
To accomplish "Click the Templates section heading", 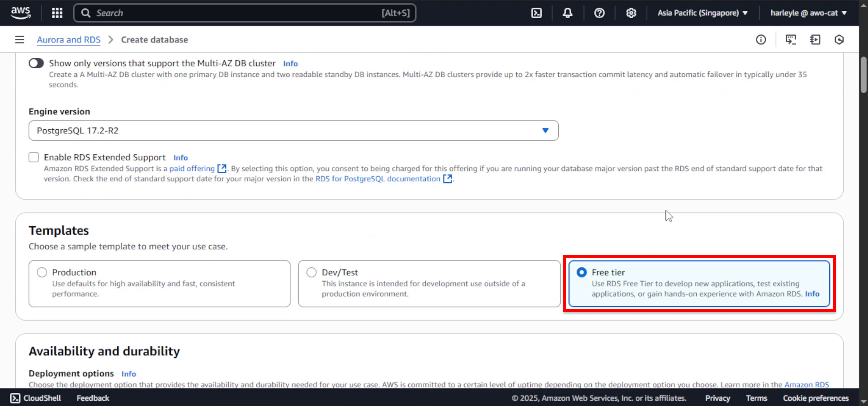I will [59, 231].
